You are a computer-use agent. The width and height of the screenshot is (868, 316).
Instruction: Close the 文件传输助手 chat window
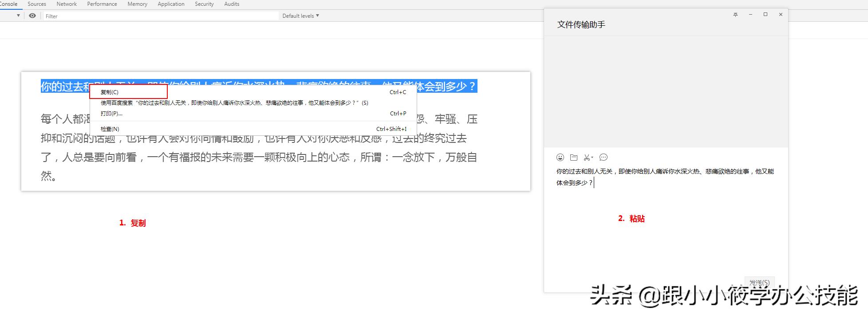781,15
